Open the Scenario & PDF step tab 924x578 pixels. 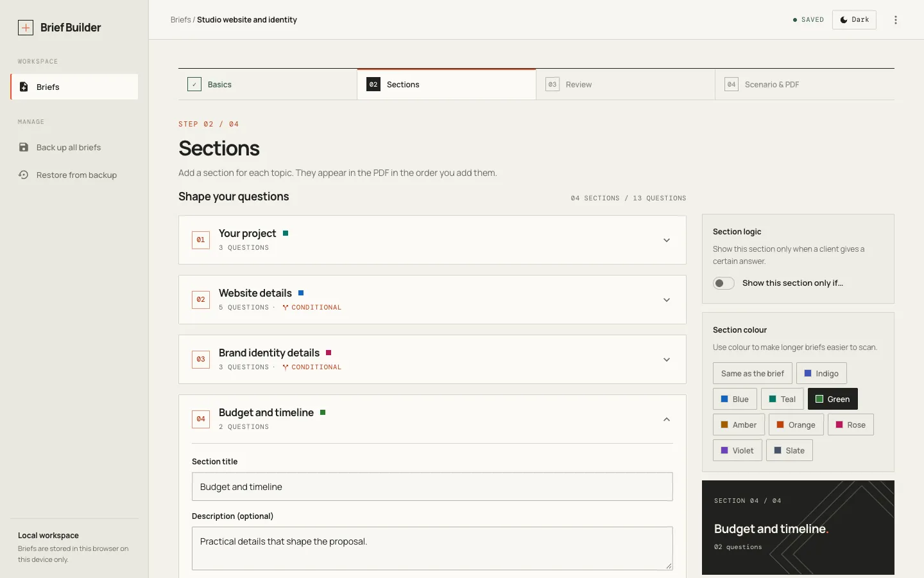tap(805, 84)
